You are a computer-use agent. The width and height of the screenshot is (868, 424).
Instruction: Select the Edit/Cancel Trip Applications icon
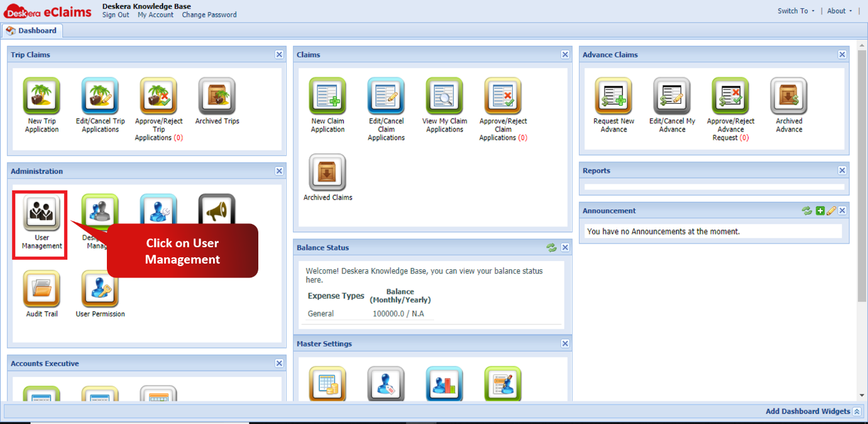pyautogui.click(x=99, y=94)
